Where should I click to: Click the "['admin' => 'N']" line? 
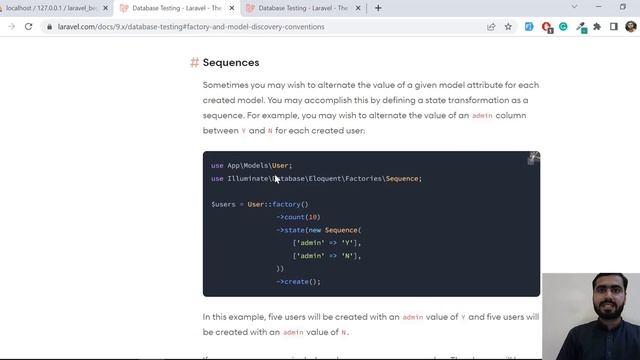tap(327, 256)
